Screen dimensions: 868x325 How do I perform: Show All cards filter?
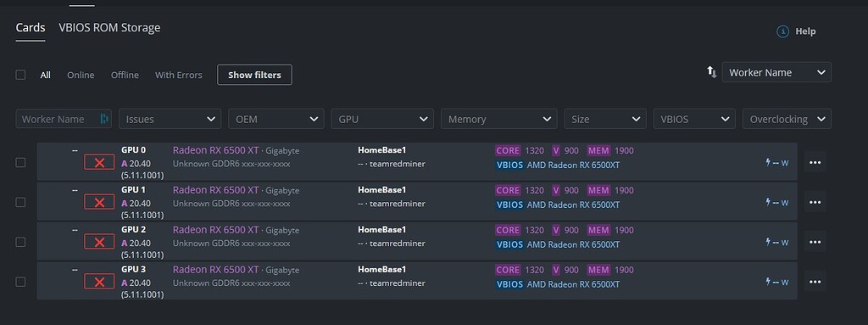[46, 75]
